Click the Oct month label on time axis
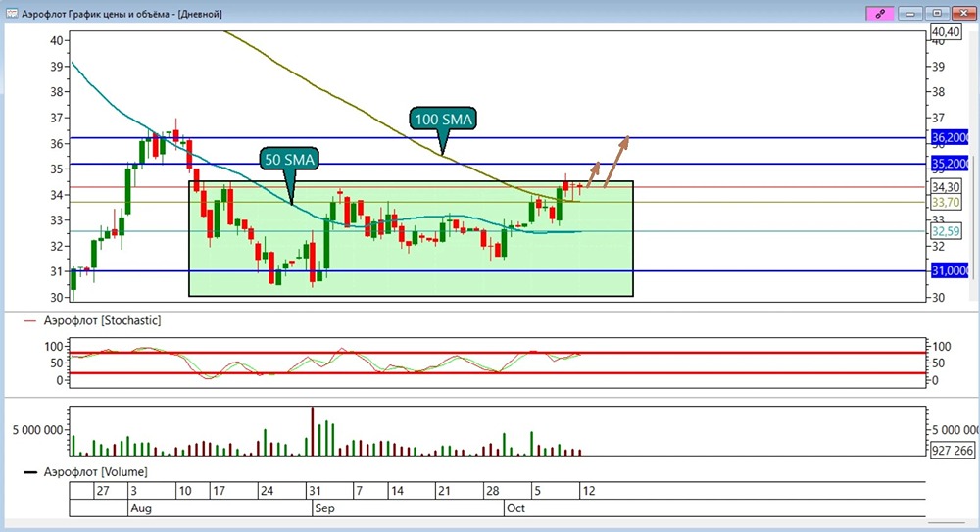The image size is (980, 532). [515, 508]
